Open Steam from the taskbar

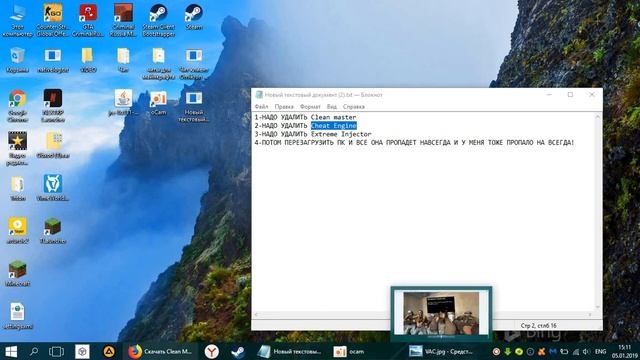(x=238, y=351)
